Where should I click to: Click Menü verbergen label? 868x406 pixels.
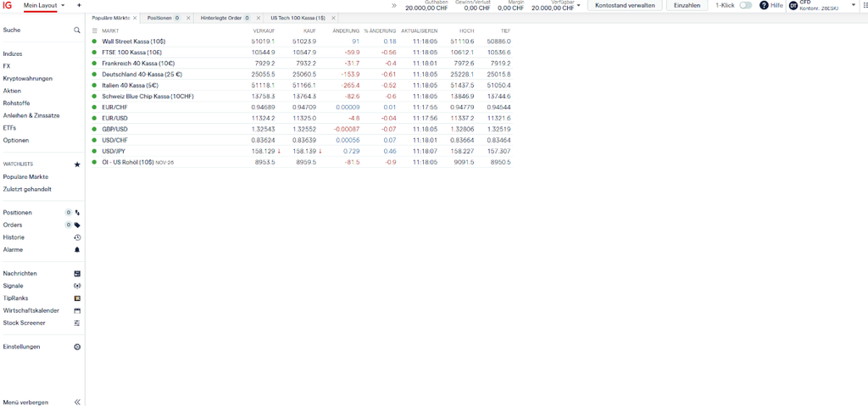coord(25,403)
